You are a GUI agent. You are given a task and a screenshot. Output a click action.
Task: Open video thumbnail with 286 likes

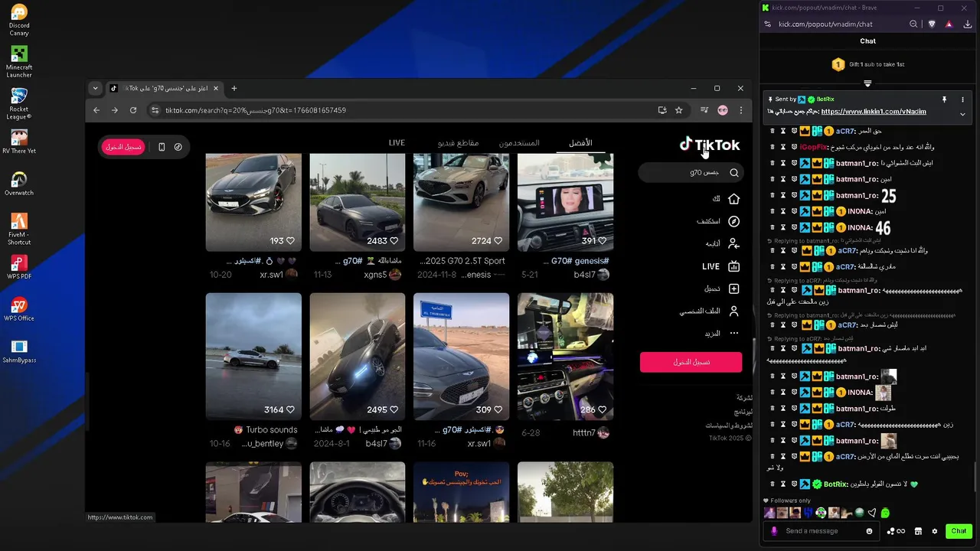565,357
